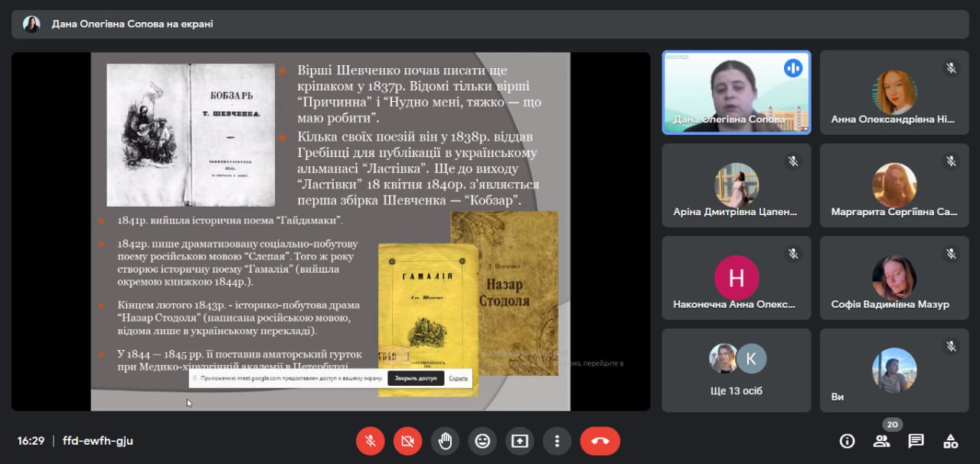Raise your hand in the meeting
The image size is (980, 464).
coord(445,441)
